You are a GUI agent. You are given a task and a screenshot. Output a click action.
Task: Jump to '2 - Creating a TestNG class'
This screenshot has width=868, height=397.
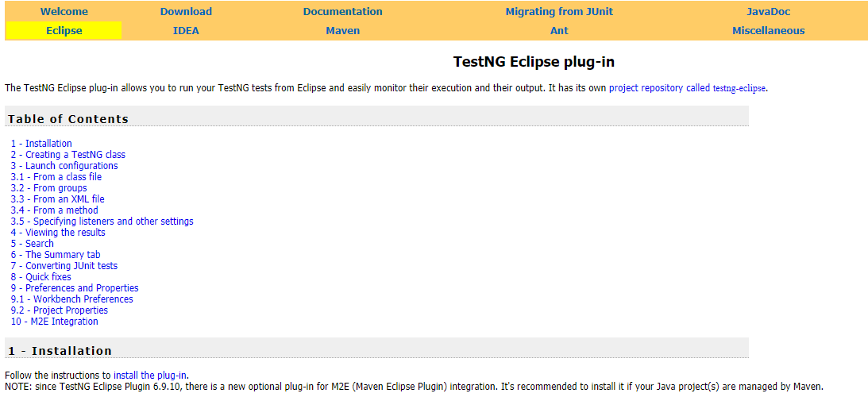click(x=68, y=155)
